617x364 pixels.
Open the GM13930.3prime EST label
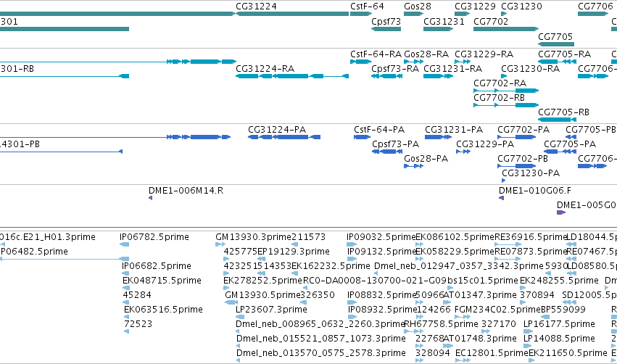[253, 237]
